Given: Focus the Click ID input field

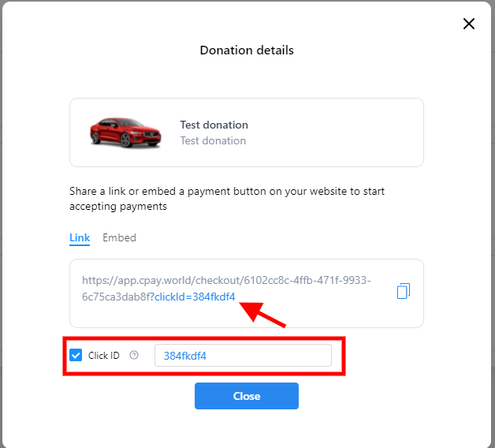Looking at the screenshot, I should (x=243, y=356).
